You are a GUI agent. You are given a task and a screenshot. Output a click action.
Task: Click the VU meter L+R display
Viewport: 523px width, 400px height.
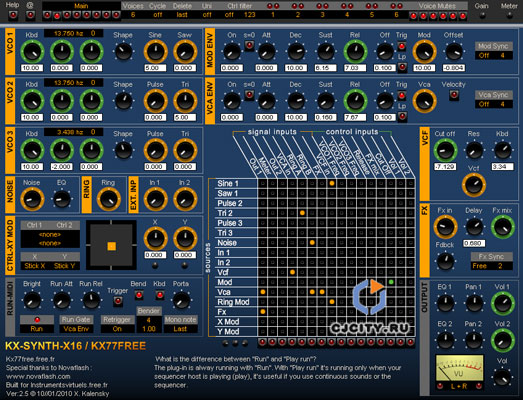(459, 373)
